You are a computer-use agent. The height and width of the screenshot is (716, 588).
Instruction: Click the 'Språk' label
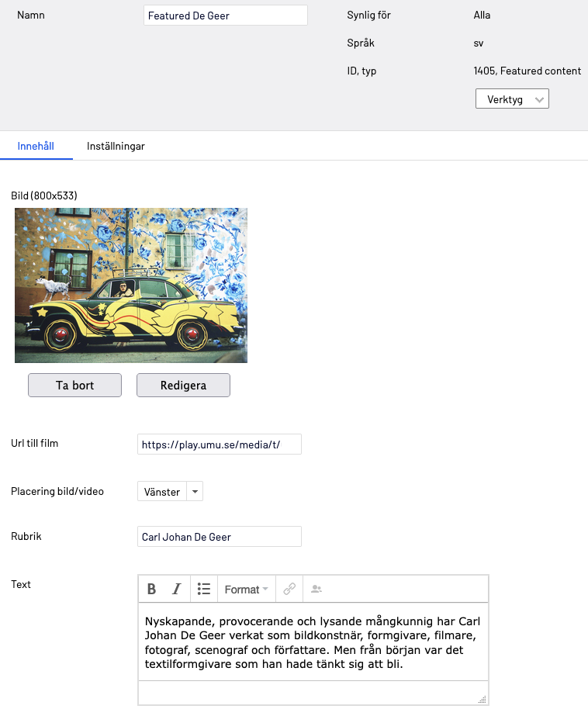tap(361, 43)
